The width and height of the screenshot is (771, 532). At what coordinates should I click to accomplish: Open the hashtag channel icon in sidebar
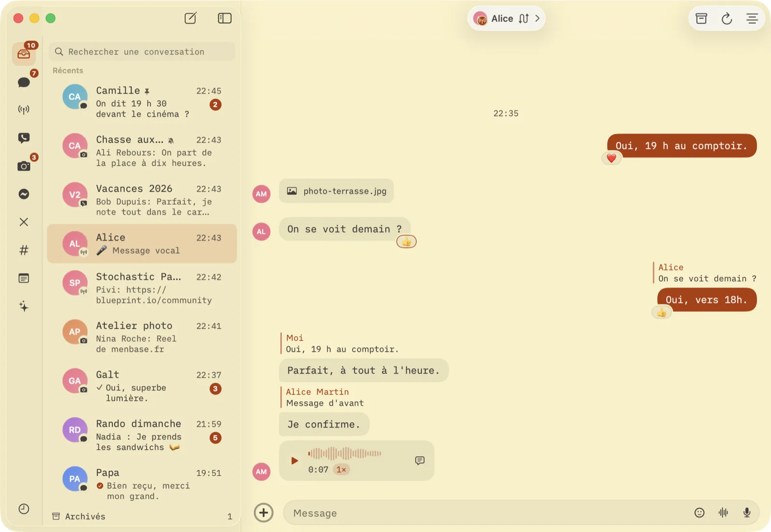[x=24, y=250]
